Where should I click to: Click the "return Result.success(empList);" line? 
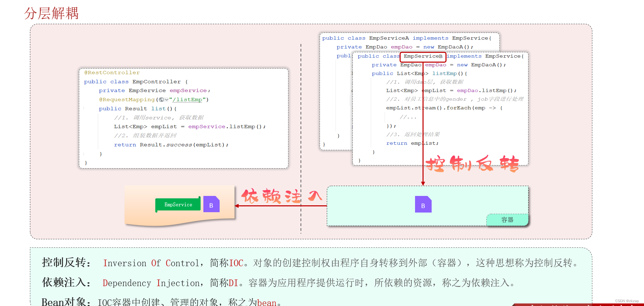(171, 145)
